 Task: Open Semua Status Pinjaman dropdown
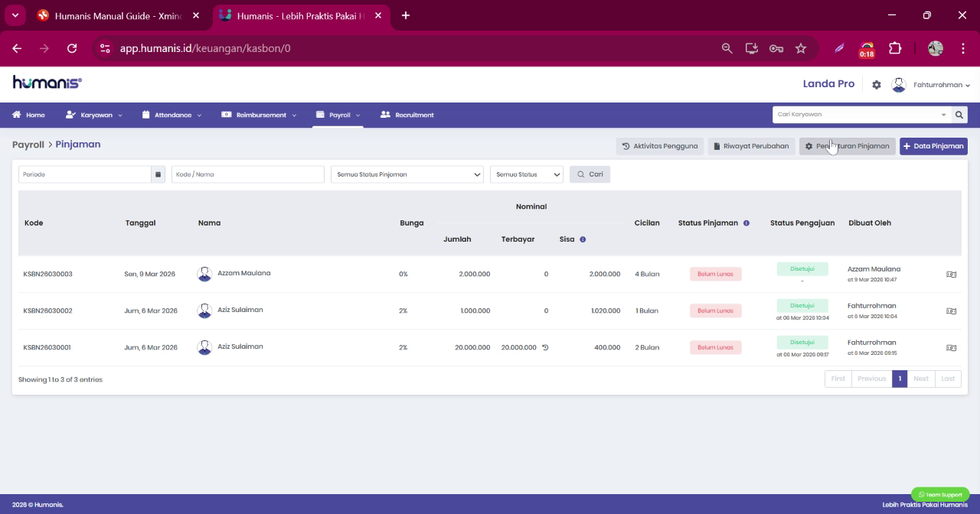tap(407, 174)
